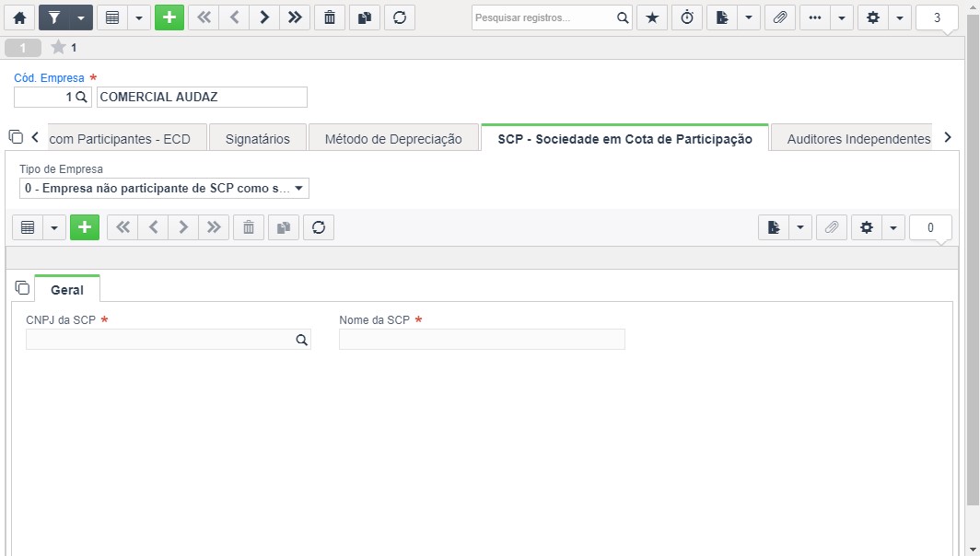Expand the top grid view dropdown arrow
Screen dimensions: 980x556
139,17
